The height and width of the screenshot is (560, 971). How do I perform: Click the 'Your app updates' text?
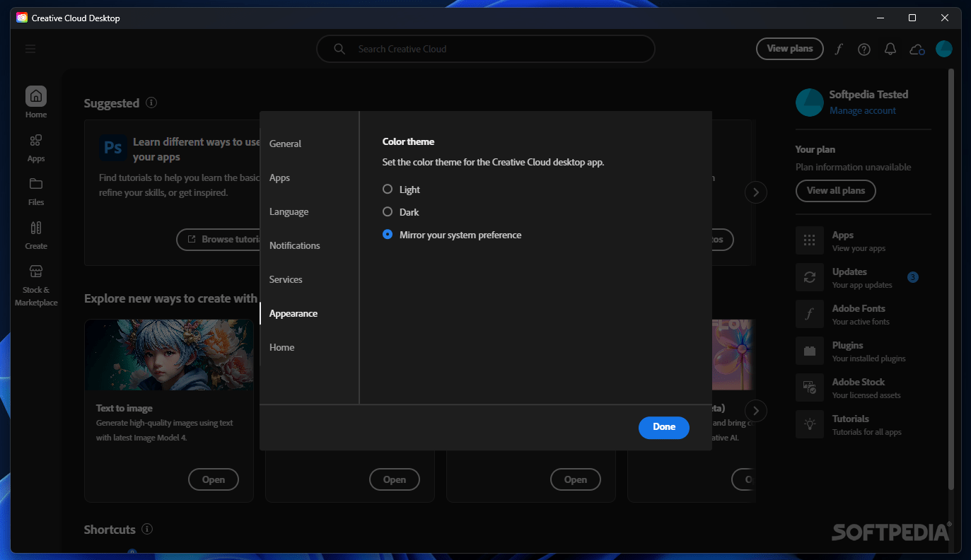(862, 285)
